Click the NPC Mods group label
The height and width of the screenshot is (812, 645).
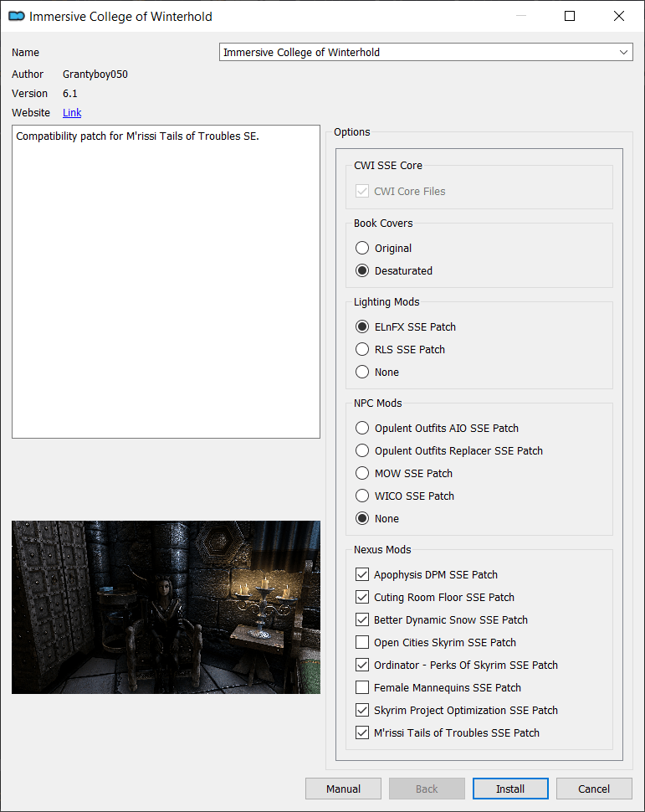378,403
